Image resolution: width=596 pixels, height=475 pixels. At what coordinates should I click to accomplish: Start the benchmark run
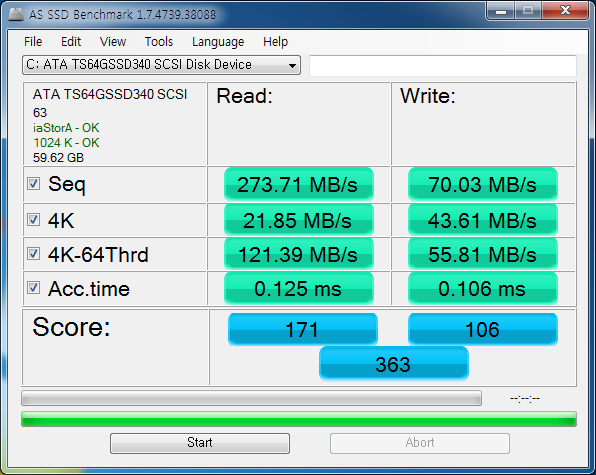(200, 443)
